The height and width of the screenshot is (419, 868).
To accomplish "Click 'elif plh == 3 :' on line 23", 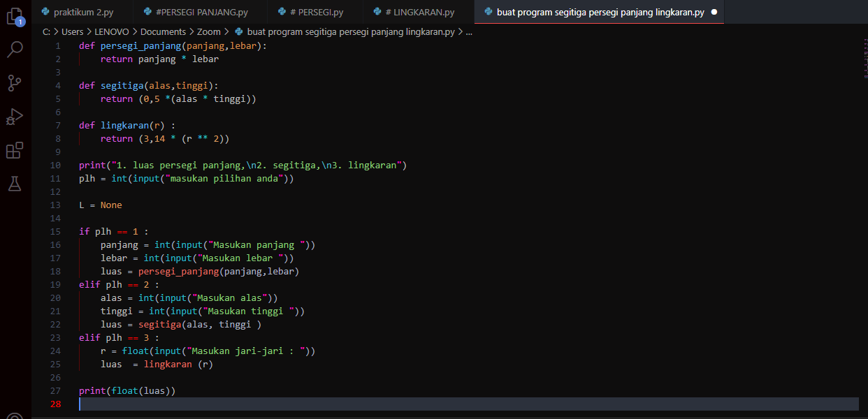I will coord(120,337).
